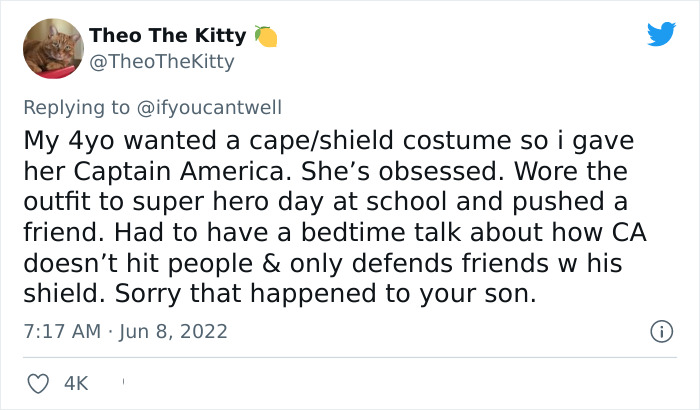Screen dimensions: 700x410
Task: Open Theo The Kitty's display name
Action: [167, 36]
